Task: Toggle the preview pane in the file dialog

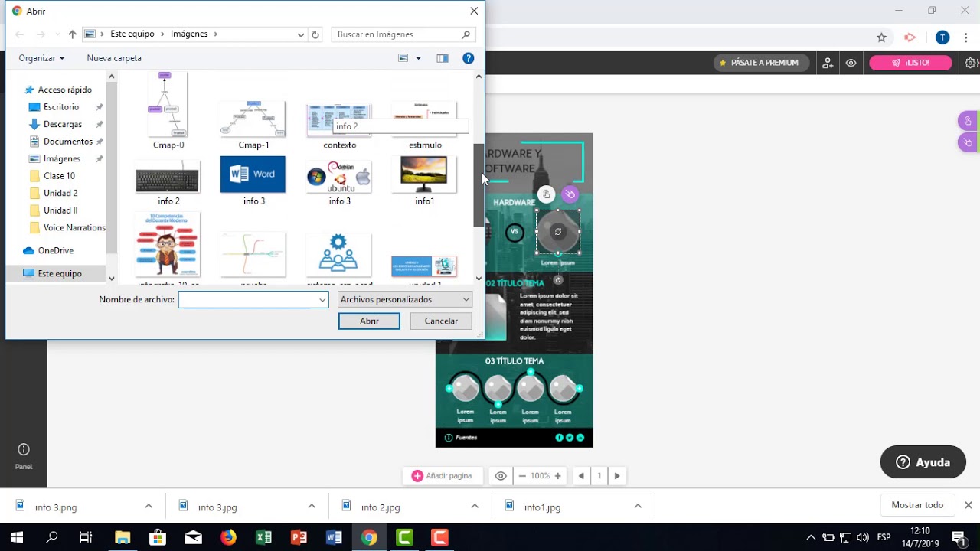Action: point(443,58)
